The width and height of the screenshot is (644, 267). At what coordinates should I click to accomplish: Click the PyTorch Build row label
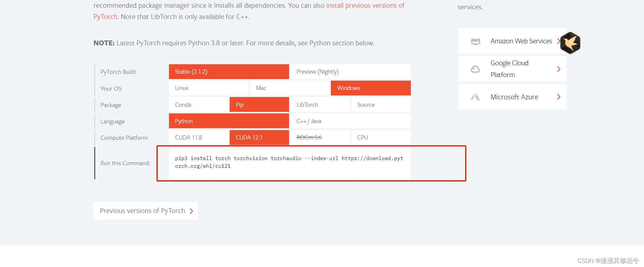point(118,72)
